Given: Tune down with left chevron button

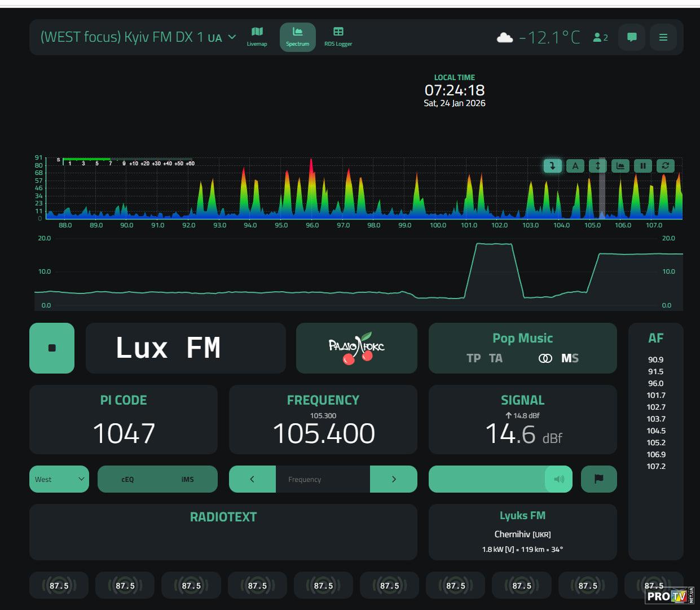Looking at the screenshot, I should click(x=252, y=479).
